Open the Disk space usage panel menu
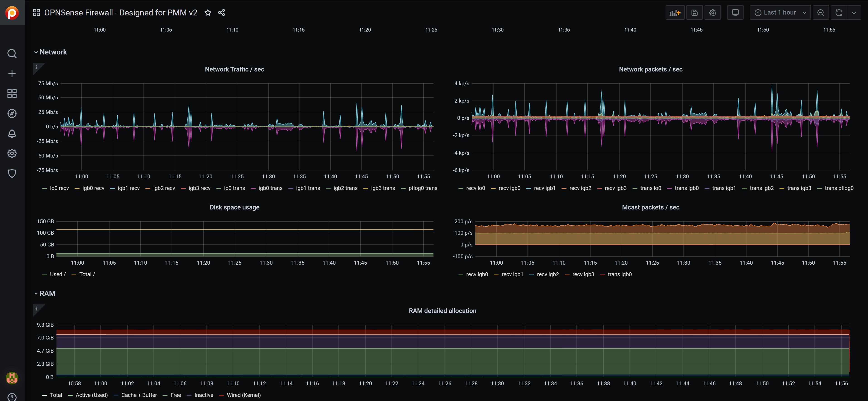Screen dimensions: 868x401 click(234, 207)
